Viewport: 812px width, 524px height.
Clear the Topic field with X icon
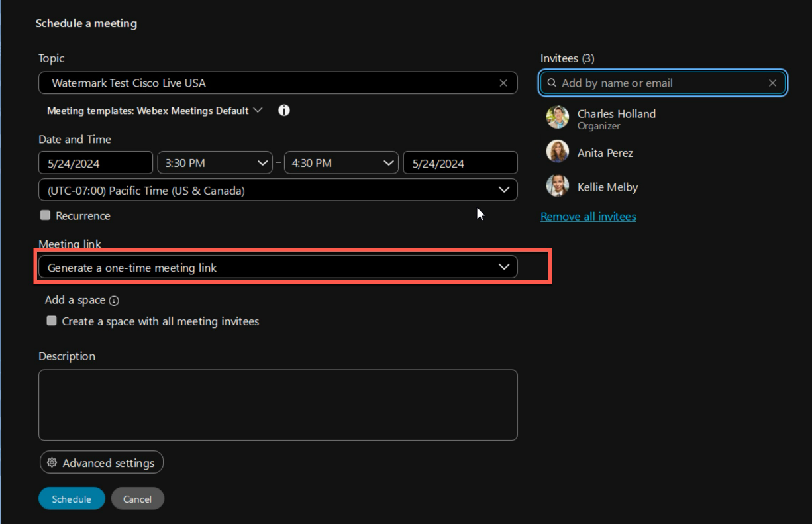(503, 83)
